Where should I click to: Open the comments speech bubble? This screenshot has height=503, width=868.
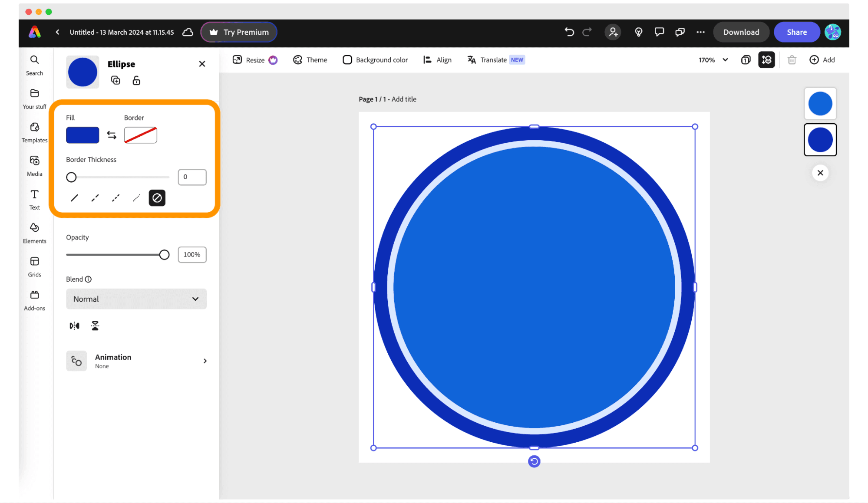659,32
